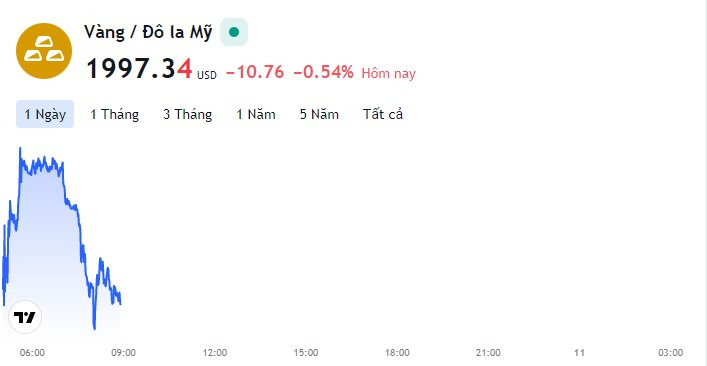Open the TradingView logo badge
Viewport: 707px width, 366px height.
point(25,317)
